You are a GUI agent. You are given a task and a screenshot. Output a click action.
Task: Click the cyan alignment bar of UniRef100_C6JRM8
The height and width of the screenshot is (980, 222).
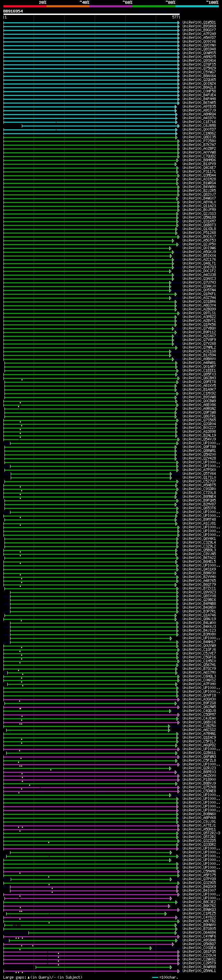coord(100,125)
